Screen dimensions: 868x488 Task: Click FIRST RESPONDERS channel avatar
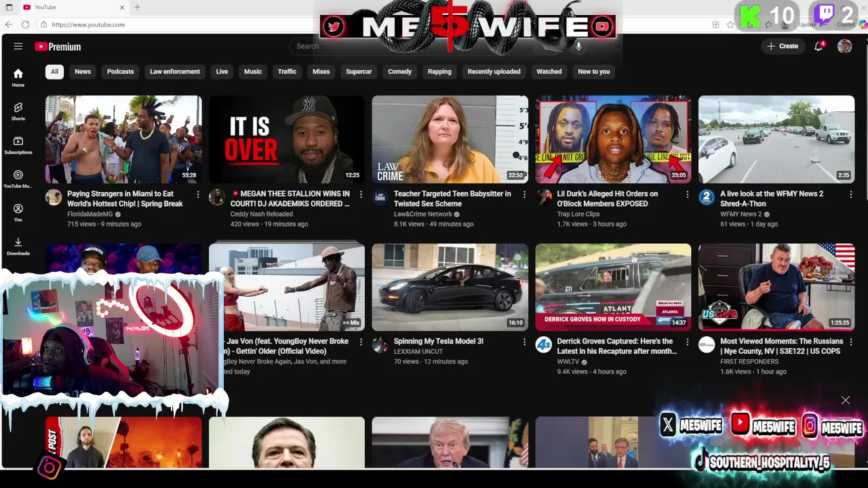pos(707,345)
